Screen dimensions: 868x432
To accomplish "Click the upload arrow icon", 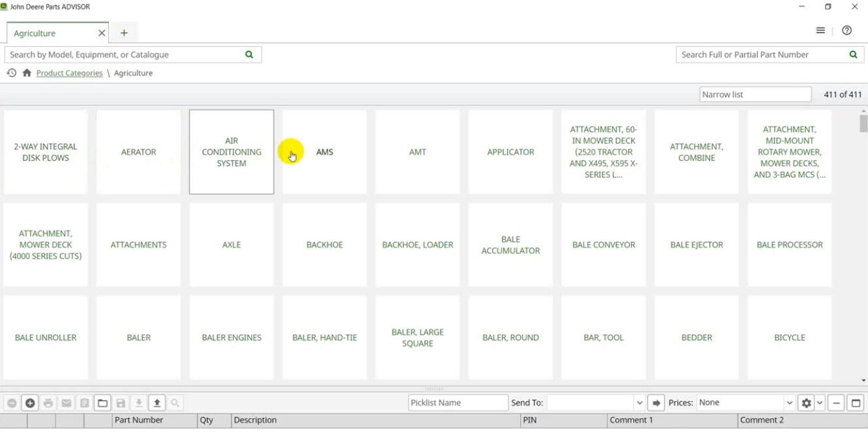I will click(157, 403).
